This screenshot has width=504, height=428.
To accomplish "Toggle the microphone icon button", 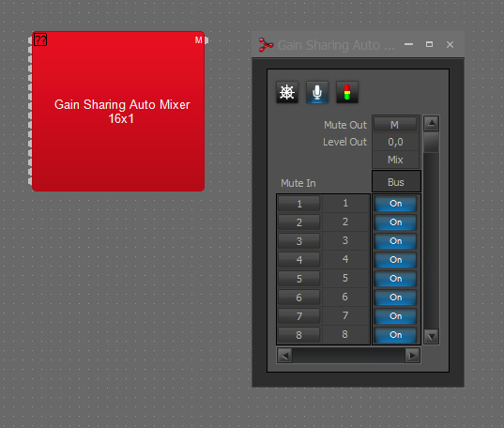I will click(317, 92).
